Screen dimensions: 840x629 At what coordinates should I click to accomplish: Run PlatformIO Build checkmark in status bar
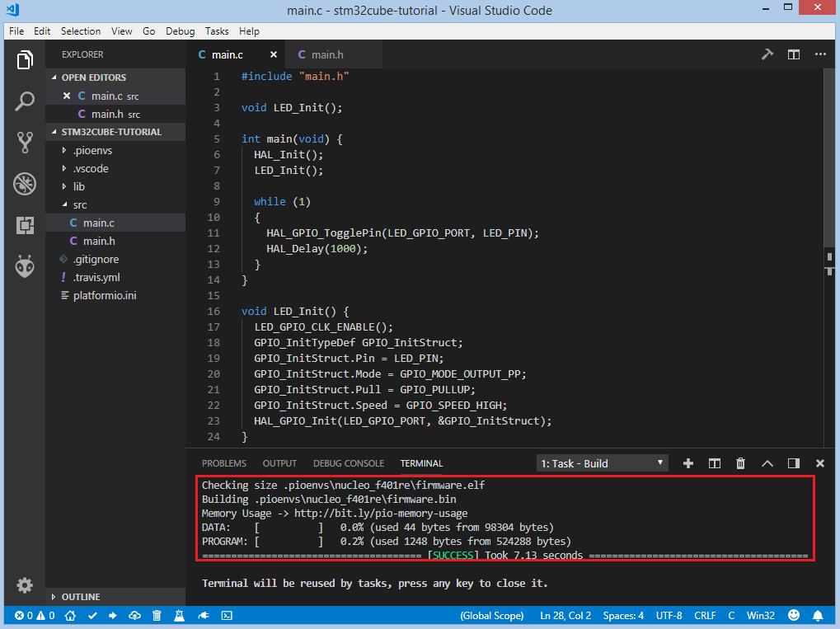(x=92, y=616)
